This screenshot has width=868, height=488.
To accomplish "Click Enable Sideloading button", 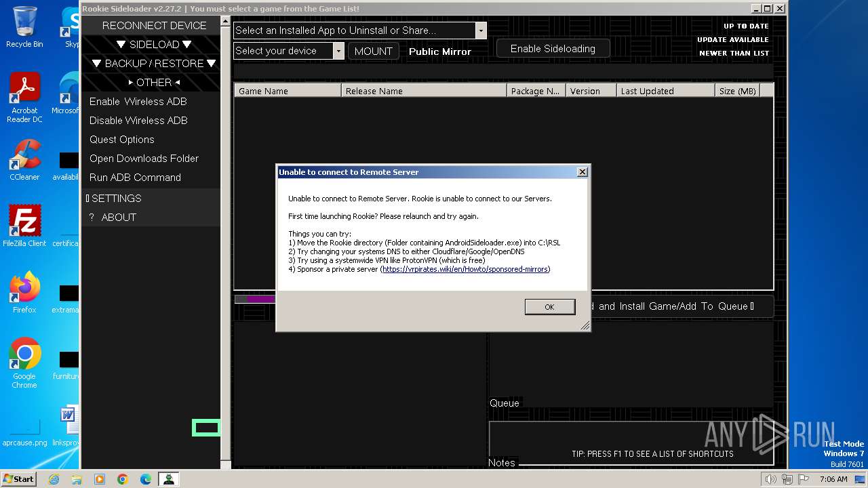I will 553,48.
